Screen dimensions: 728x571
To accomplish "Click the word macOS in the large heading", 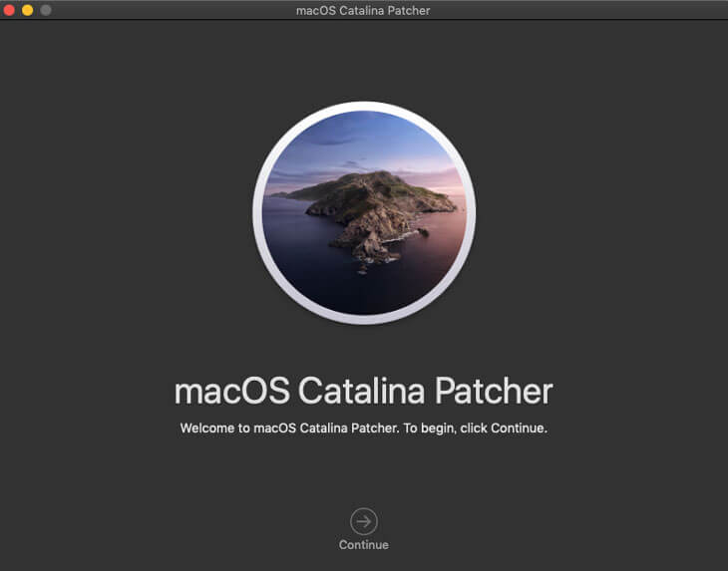I will [x=227, y=391].
